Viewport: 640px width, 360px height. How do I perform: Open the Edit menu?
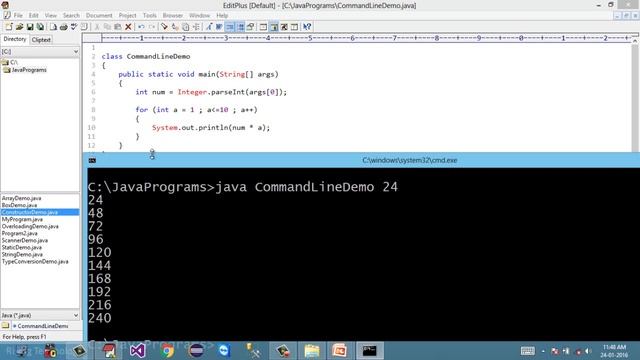pyautogui.click(x=33, y=16)
